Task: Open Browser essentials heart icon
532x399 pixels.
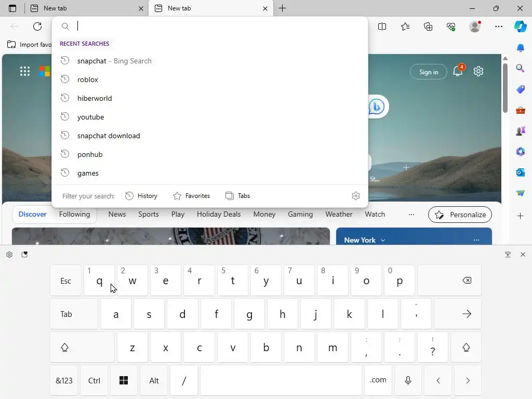Action: click(x=451, y=26)
